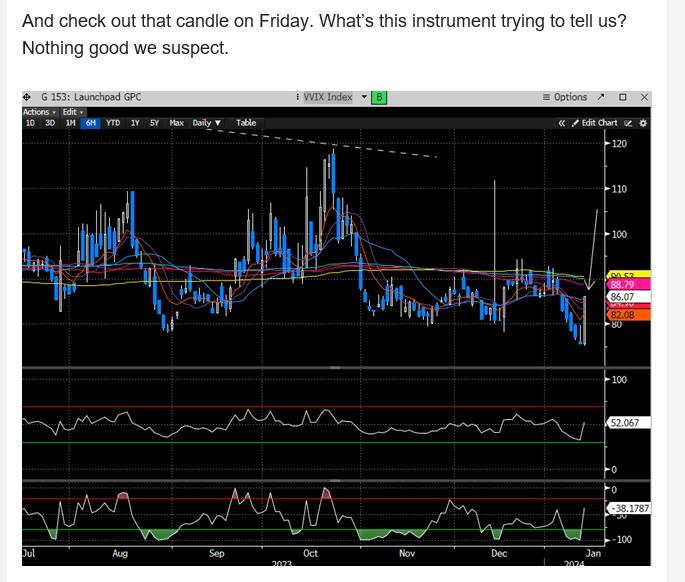The height and width of the screenshot is (582, 685).
Task: Click the -38.1787 indicator value label
Action: 628,509
